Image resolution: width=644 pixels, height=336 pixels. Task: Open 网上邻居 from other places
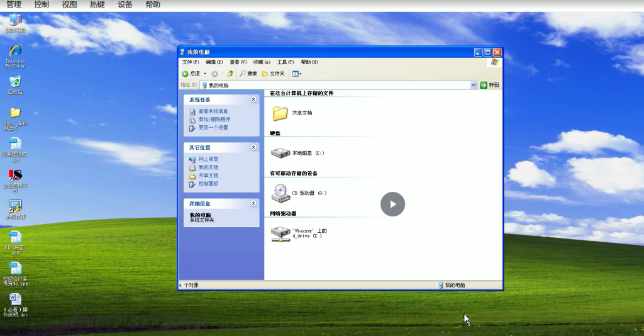tap(208, 159)
